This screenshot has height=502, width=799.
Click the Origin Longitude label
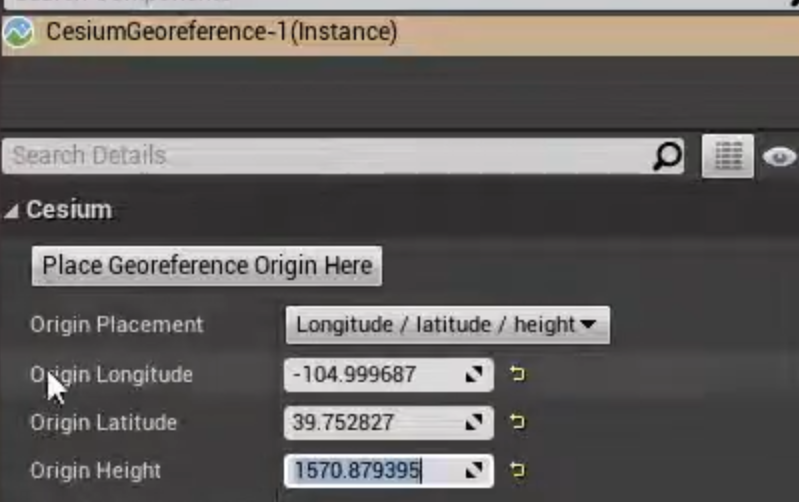[112, 375]
